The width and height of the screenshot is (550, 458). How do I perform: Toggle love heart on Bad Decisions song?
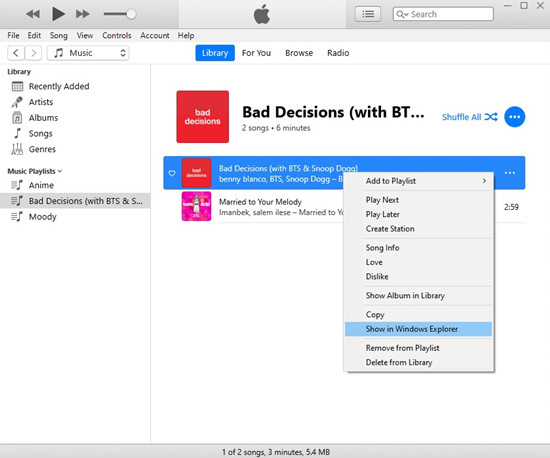click(x=172, y=173)
